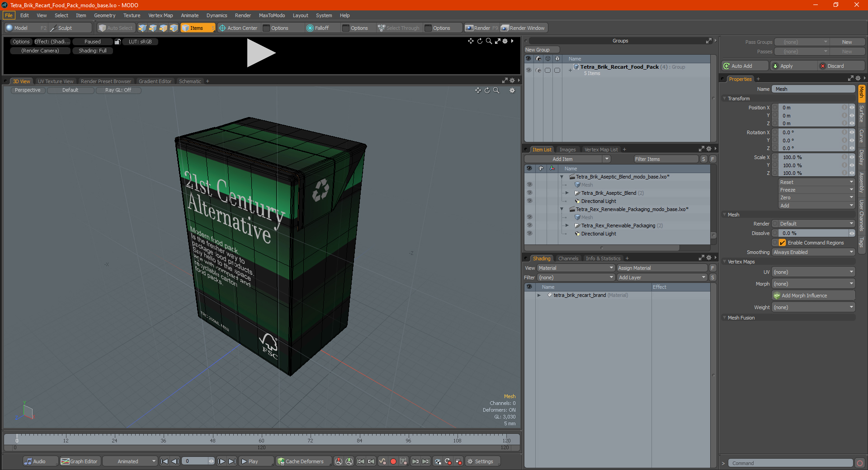Click the red record autokey icon
The image size is (868, 470).
point(393,461)
